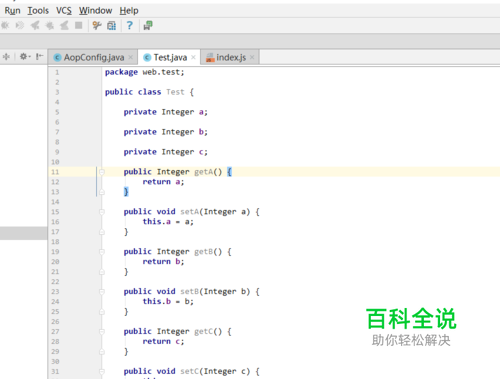Click fold end marker on line 21
500x379 pixels.
pos(102,272)
